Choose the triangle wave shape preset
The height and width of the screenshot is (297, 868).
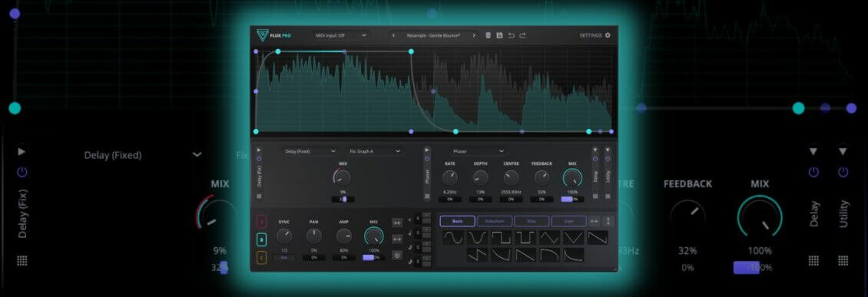tap(550, 238)
